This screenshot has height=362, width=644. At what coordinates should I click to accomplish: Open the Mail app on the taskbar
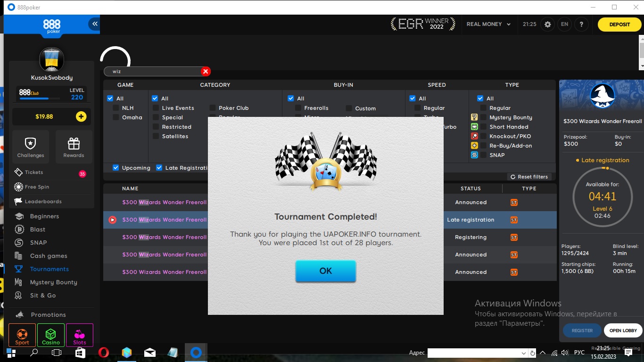(x=150, y=353)
